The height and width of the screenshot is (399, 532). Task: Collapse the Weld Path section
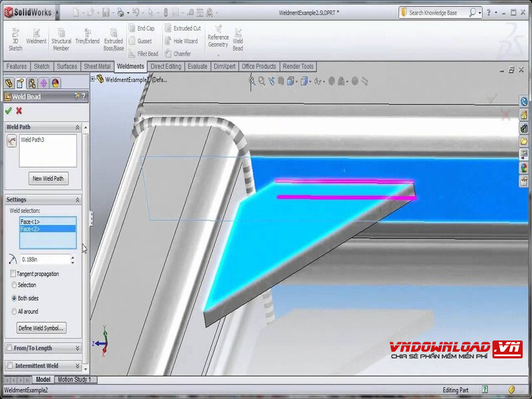(77, 127)
